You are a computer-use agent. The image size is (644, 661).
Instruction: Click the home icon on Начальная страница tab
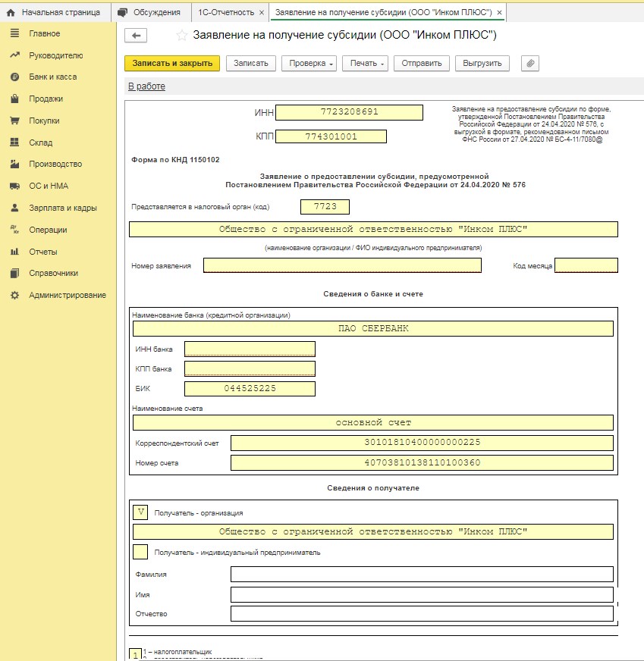[x=11, y=13]
